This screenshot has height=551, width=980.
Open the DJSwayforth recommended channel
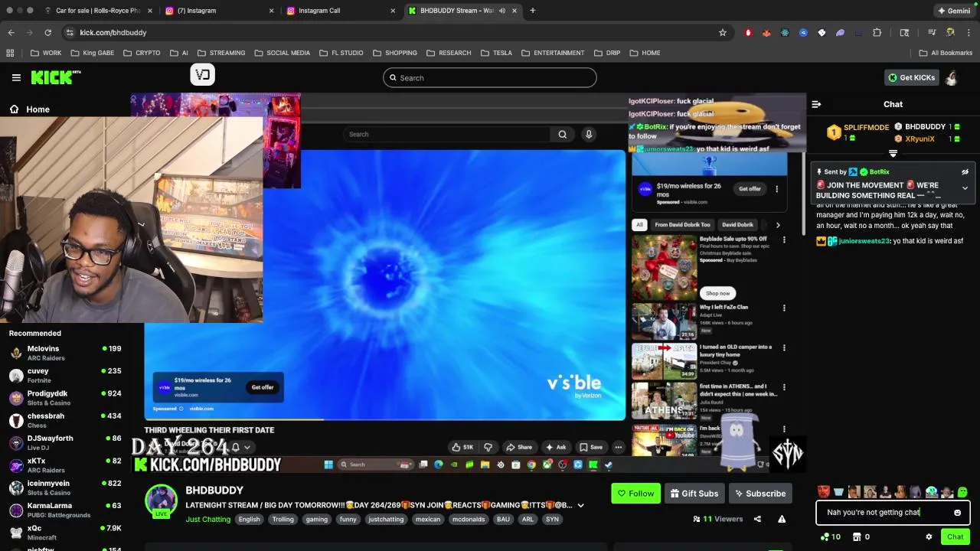[x=65, y=443]
